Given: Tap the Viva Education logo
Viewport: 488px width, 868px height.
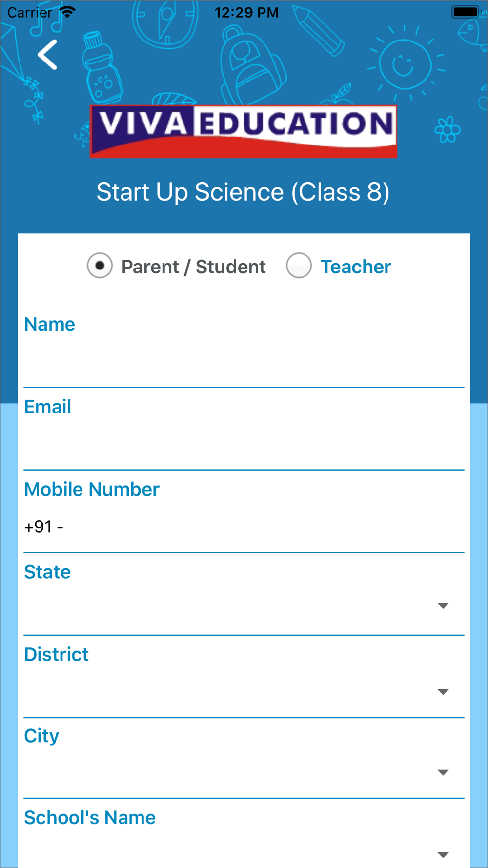Looking at the screenshot, I should pyautogui.click(x=243, y=131).
